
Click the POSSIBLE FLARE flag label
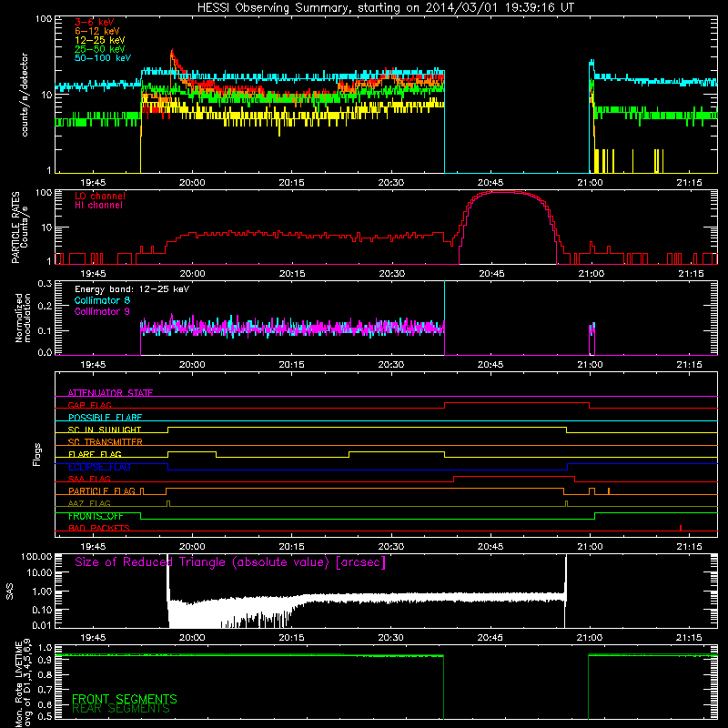pos(105,418)
